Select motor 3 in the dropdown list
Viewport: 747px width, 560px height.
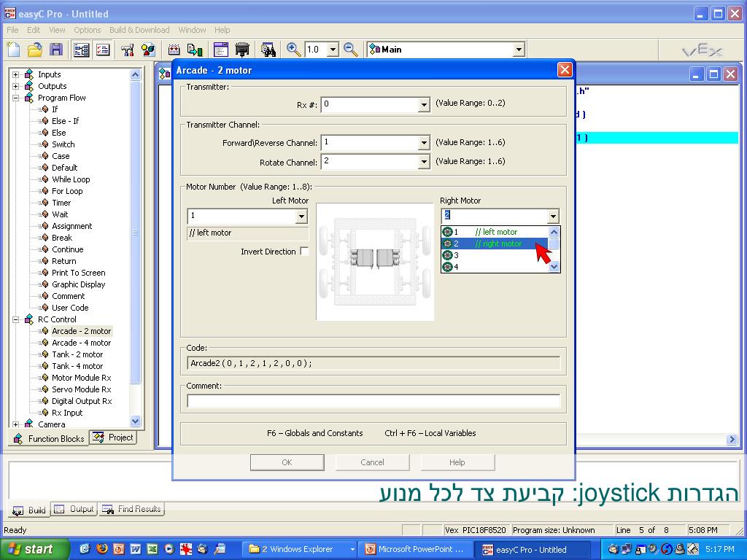tap(495, 255)
